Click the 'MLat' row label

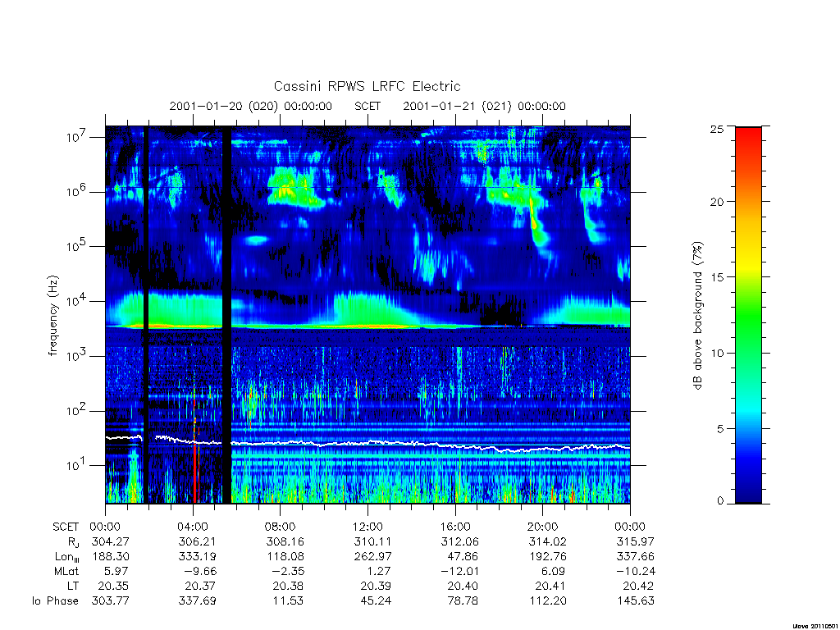pyautogui.click(x=66, y=572)
